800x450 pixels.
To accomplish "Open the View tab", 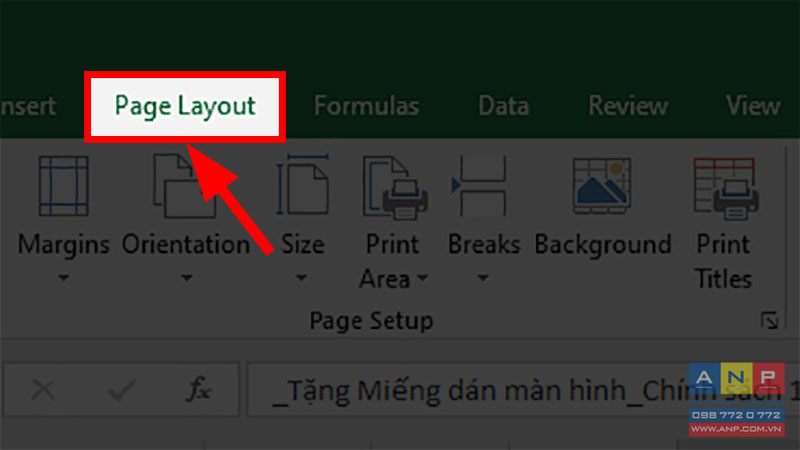I will click(753, 106).
